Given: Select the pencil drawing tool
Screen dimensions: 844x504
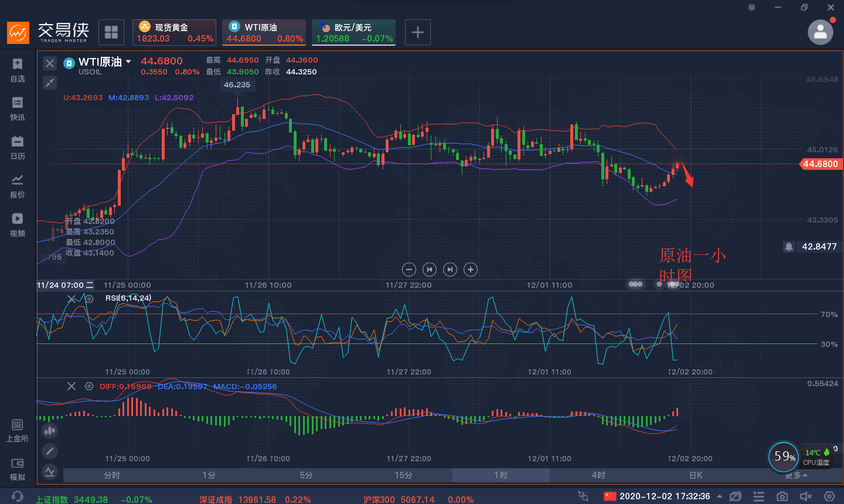Looking at the screenshot, I should (x=50, y=451).
